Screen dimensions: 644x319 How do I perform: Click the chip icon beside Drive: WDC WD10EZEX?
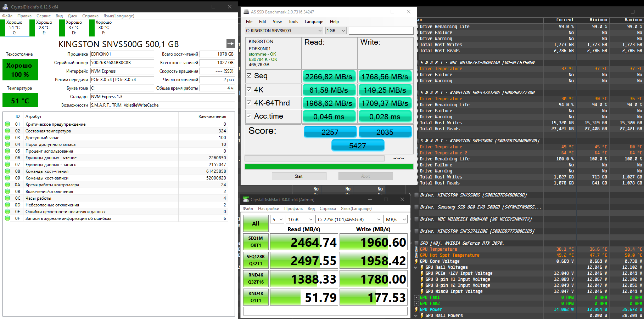click(x=416, y=219)
